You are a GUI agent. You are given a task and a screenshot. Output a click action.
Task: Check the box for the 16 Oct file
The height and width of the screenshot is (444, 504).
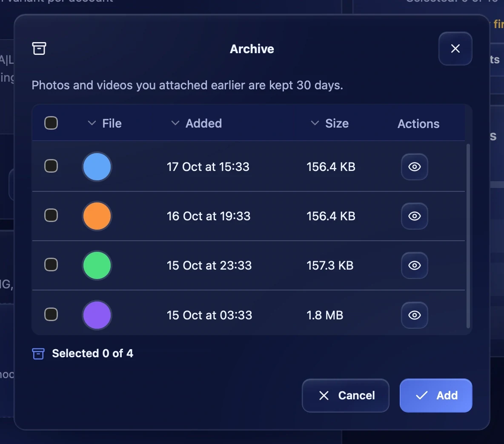51,216
